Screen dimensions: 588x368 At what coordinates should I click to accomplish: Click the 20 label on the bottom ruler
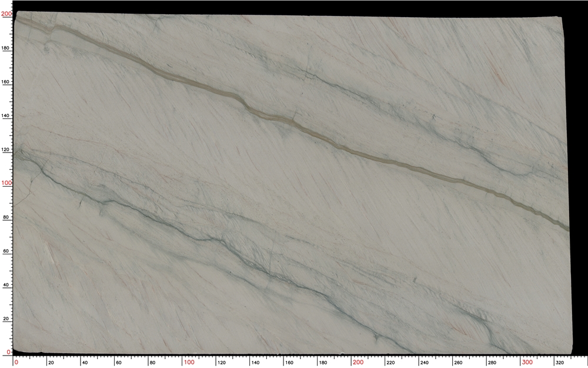tap(52, 363)
